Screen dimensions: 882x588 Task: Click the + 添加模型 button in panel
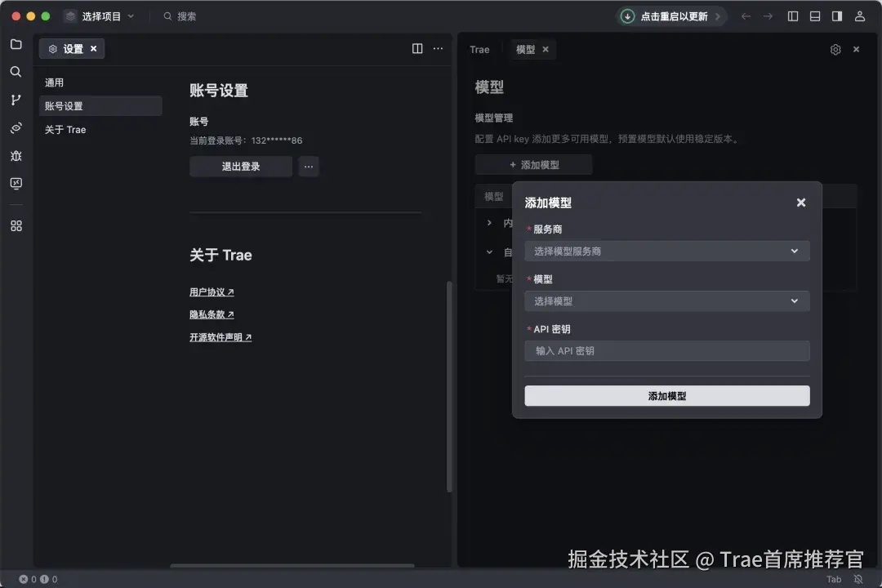pyautogui.click(x=533, y=165)
